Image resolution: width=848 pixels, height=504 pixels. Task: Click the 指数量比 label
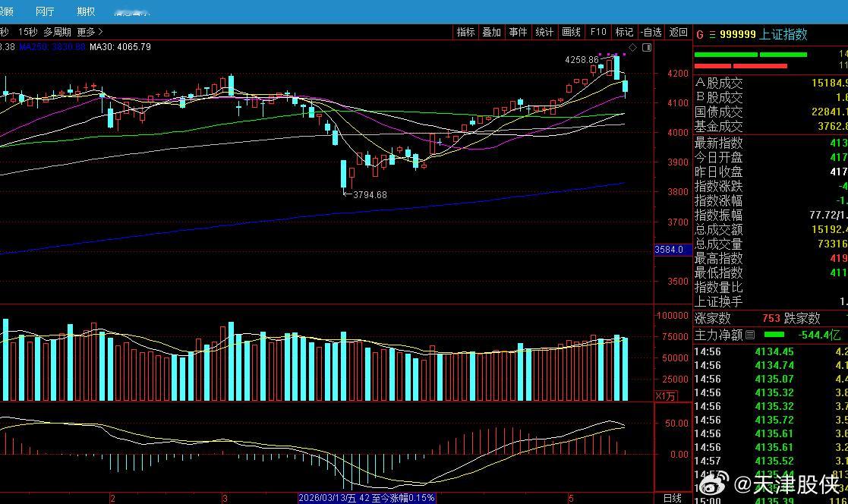pyautogui.click(x=719, y=287)
